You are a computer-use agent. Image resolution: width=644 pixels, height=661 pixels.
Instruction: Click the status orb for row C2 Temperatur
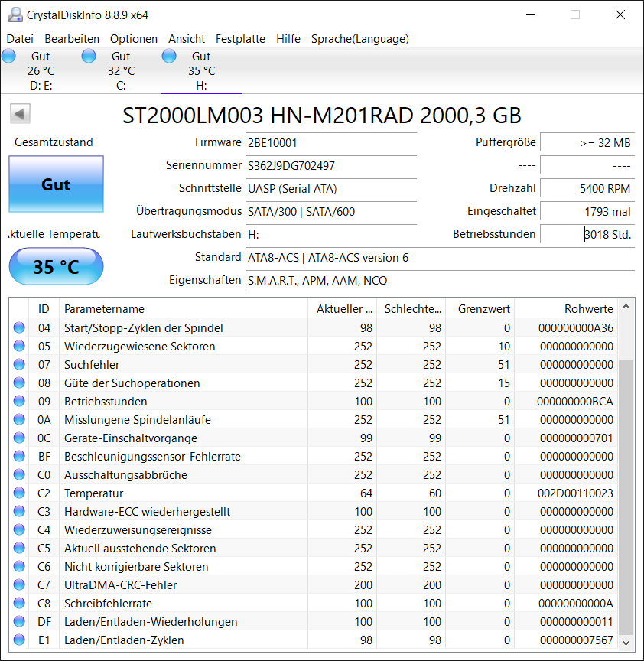(x=19, y=493)
